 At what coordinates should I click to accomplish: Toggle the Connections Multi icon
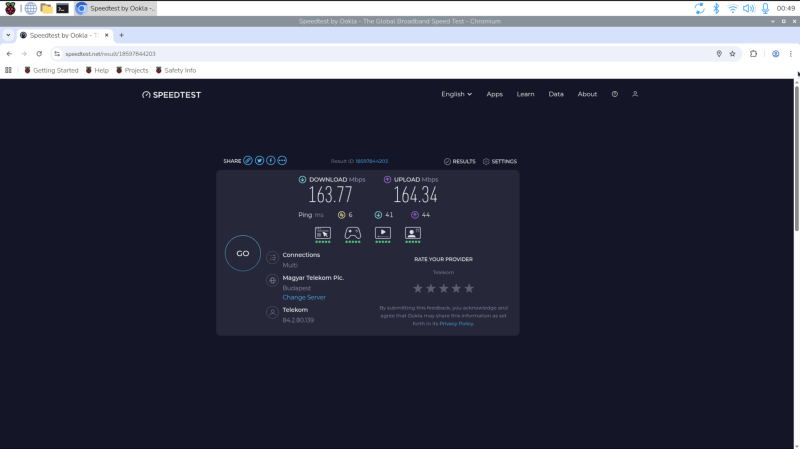tap(272, 258)
